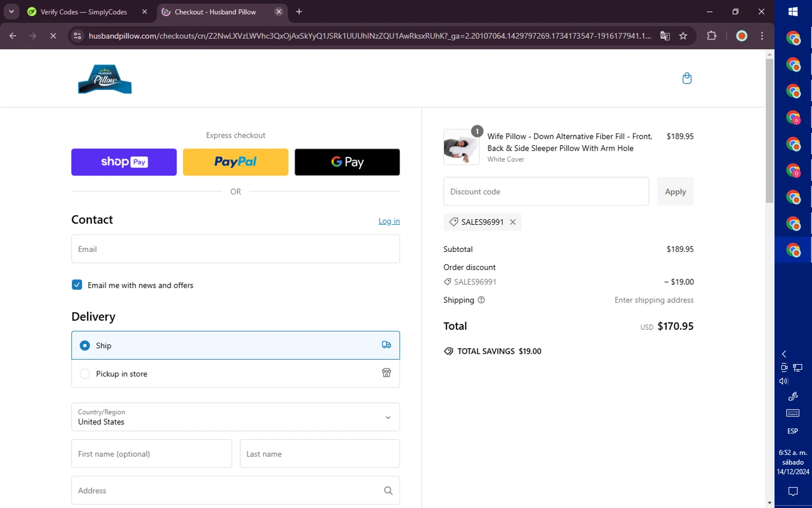Click Apply discount button
The height and width of the screenshot is (508, 812).
(675, 191)
